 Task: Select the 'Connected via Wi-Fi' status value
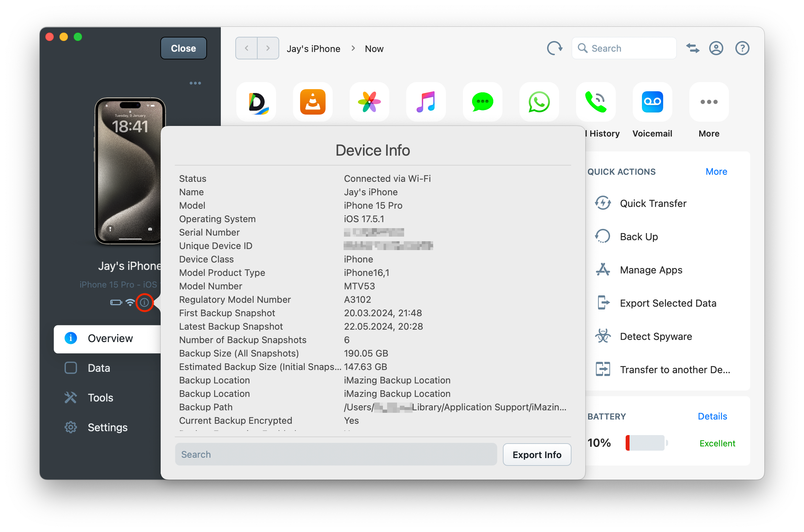pyautogui.click(x=387, y=179)
